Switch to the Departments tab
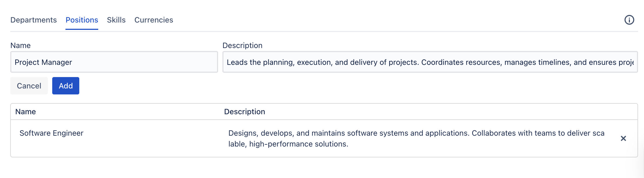 (34, 20)
